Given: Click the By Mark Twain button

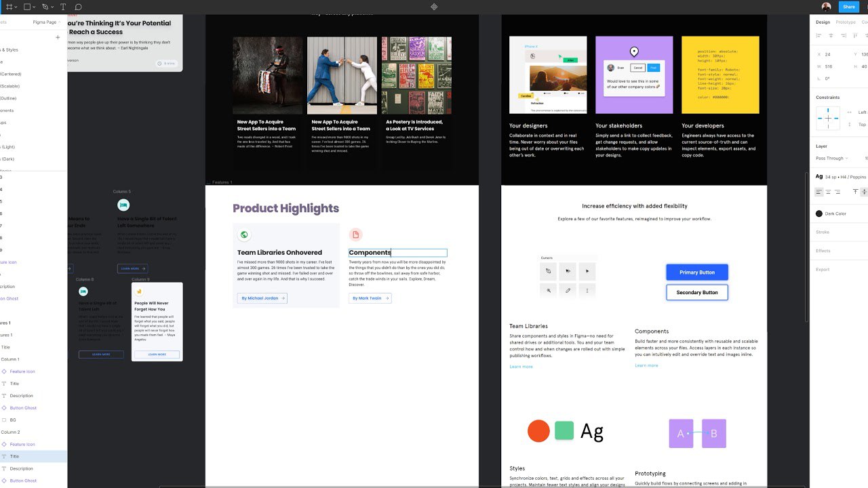Looking at the screenshot, I should 370,298.
